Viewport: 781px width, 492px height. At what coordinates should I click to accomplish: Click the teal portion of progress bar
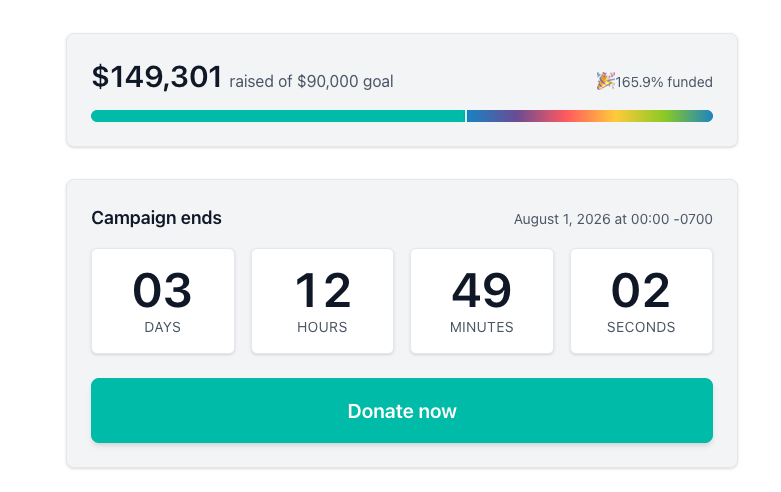pyautogui.click(x=278, y=116)
